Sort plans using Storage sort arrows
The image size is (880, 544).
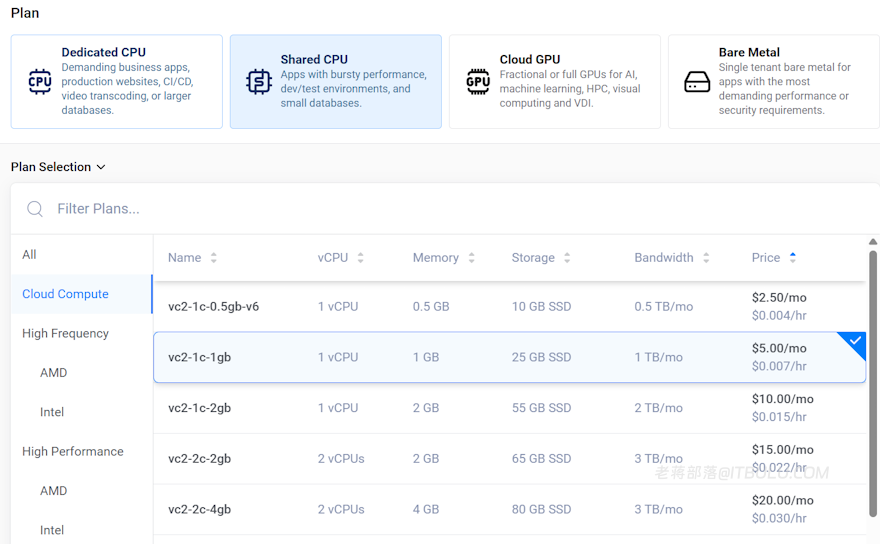pyautogui.click(x=567, y=258)
